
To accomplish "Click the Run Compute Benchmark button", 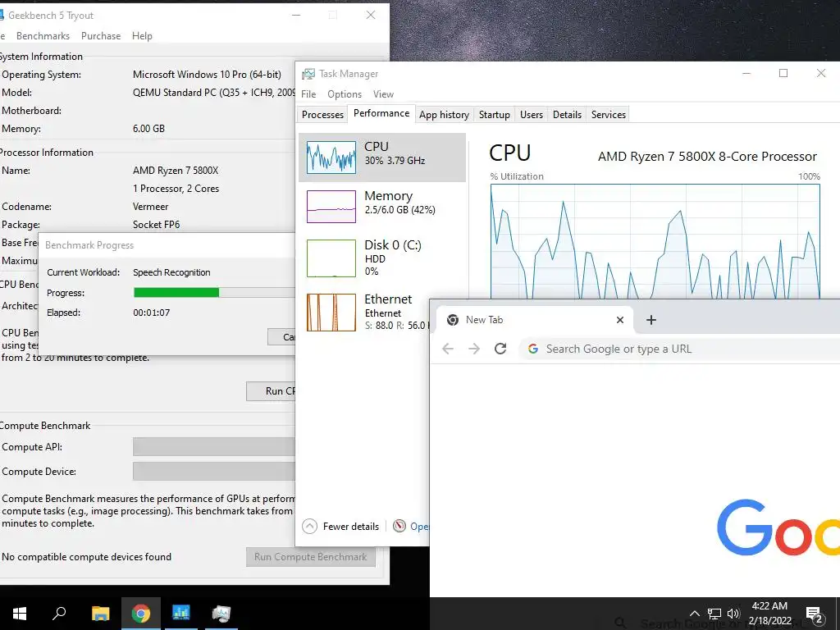I will point(311,557).
